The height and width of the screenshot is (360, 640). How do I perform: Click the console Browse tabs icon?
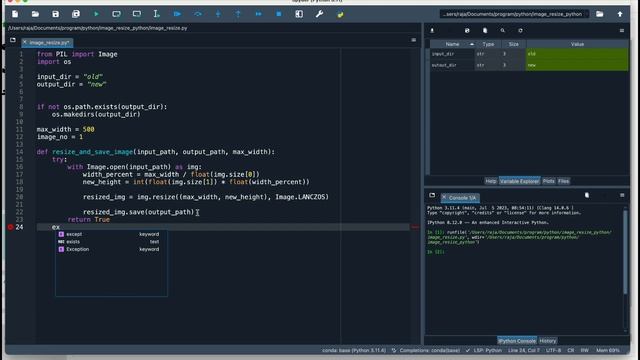point(432,196)
